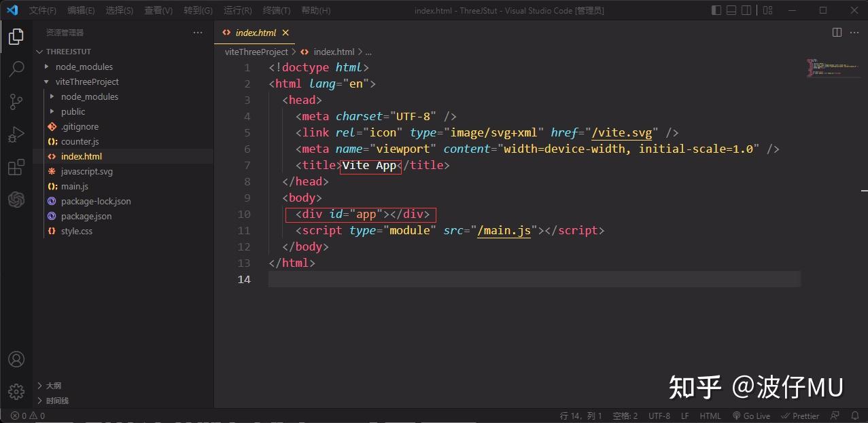868x423 pixels.
Task: Change the UTF-8 encoding in status bar
Action: [659, 416]
